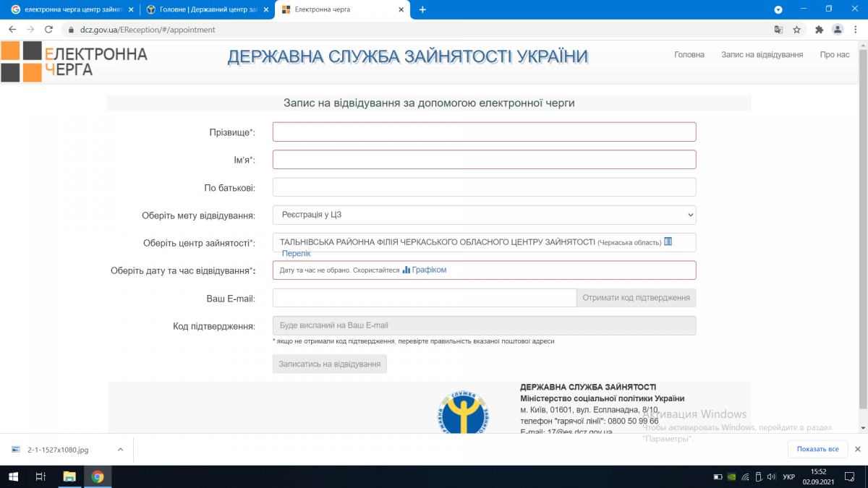The image size is (868, 488).
Task: Open the Графіком schedule chart link
Action: click(x=428, y=270)
